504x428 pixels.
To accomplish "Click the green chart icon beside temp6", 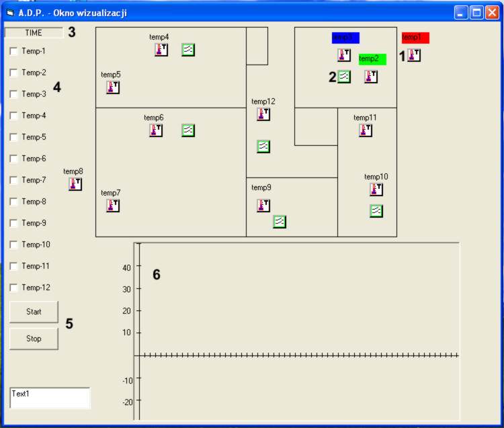I will pos(188,130).
